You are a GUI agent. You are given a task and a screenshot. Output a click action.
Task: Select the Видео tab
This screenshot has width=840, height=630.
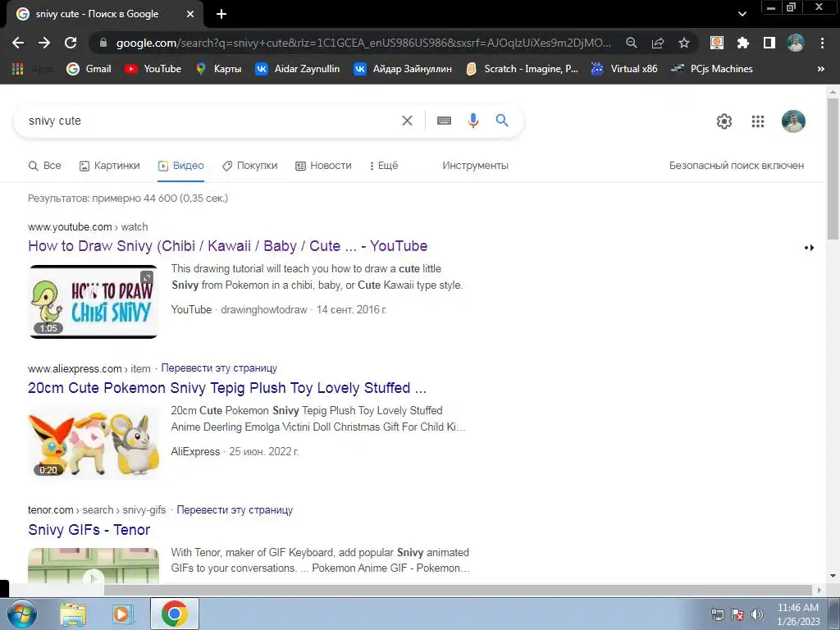coord(181,166)
